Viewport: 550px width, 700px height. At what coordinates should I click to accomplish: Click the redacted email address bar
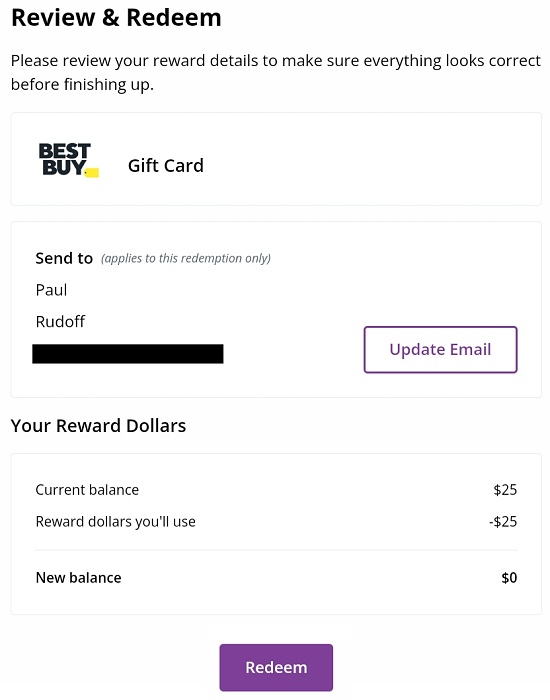click(x=128, y=354)
